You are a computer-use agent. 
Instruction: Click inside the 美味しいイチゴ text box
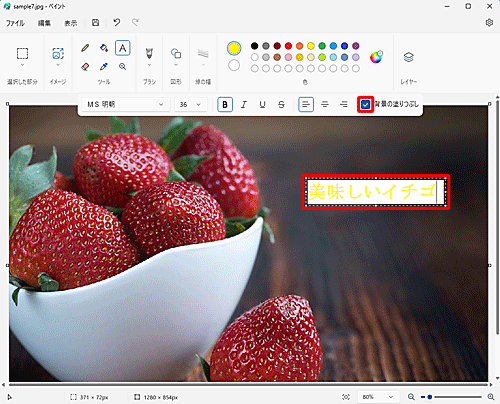(376, 192)
